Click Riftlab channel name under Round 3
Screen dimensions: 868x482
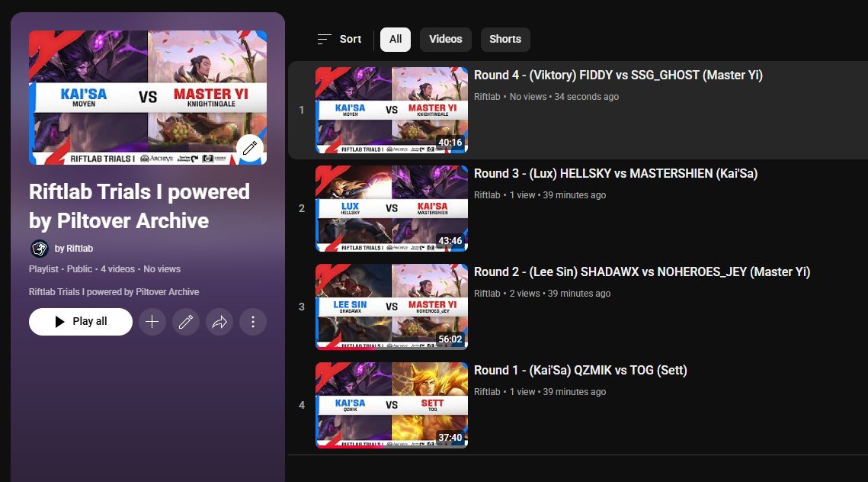click(487, 195)
